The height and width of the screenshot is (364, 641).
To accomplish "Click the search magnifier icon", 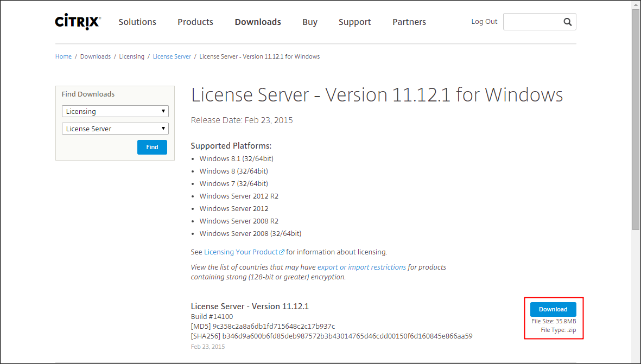I will 567,22.
